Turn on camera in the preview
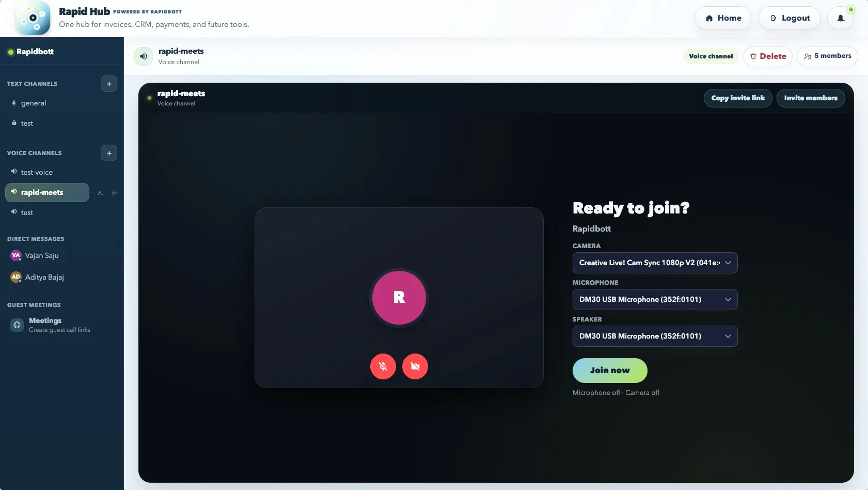The width and height of the screenshot is (868, 490). point(415,366)
